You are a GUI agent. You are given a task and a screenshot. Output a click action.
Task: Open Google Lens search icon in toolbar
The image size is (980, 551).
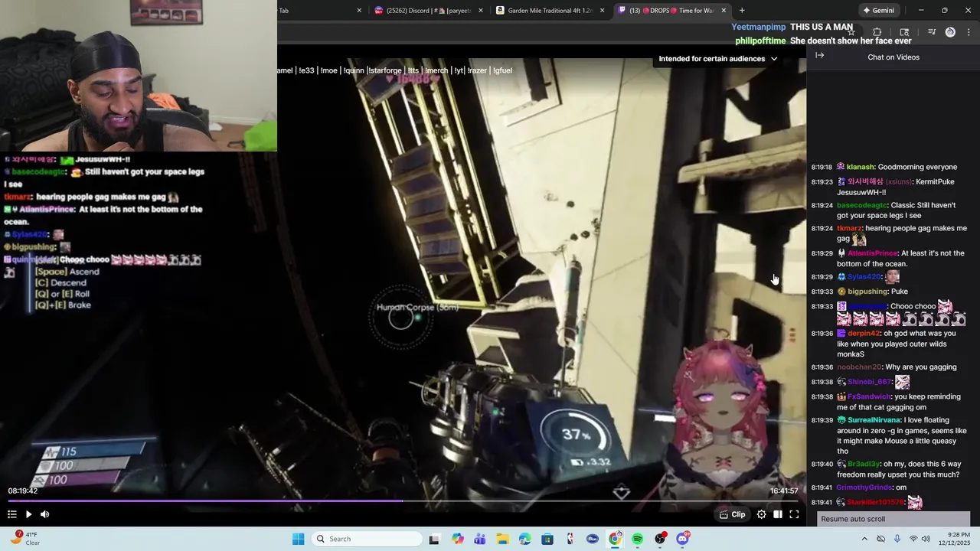click(904, 32)
